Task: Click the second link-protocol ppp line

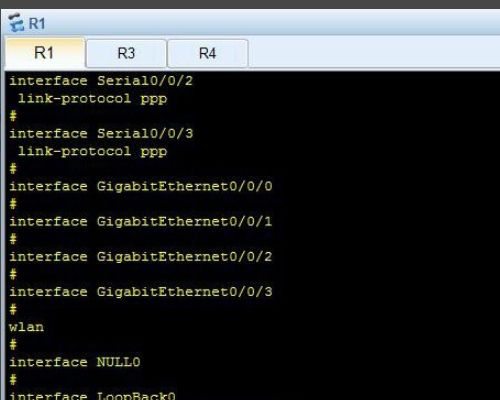Action: [92, 151]
